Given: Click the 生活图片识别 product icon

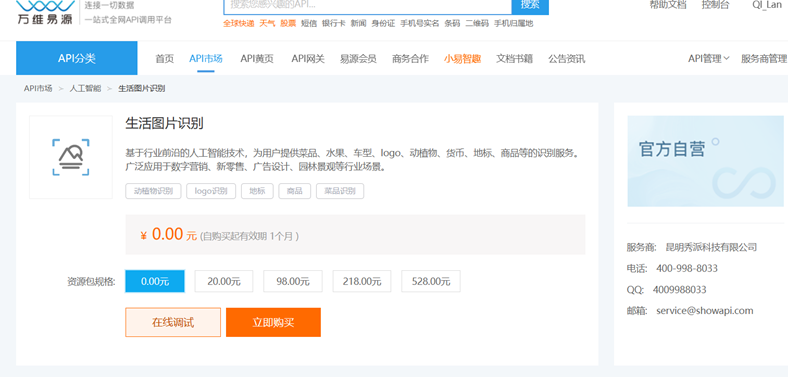Looking at the screenshot, I should point(71,157).
